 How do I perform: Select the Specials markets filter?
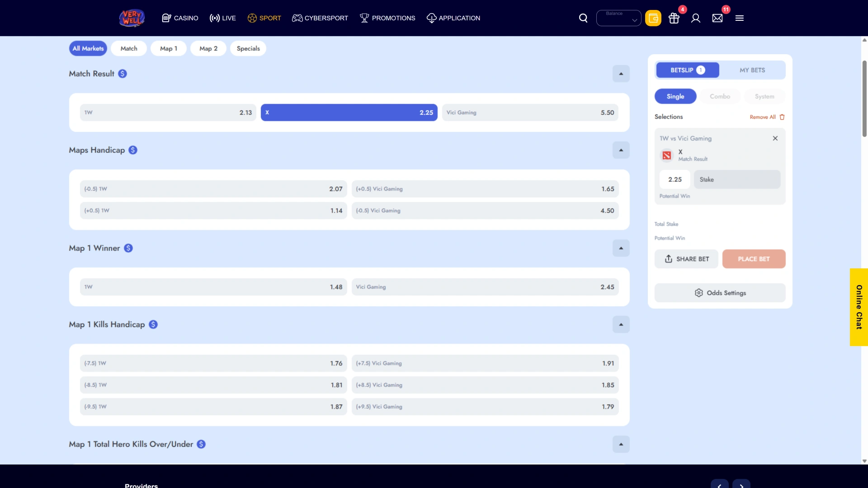pos(248,48)
